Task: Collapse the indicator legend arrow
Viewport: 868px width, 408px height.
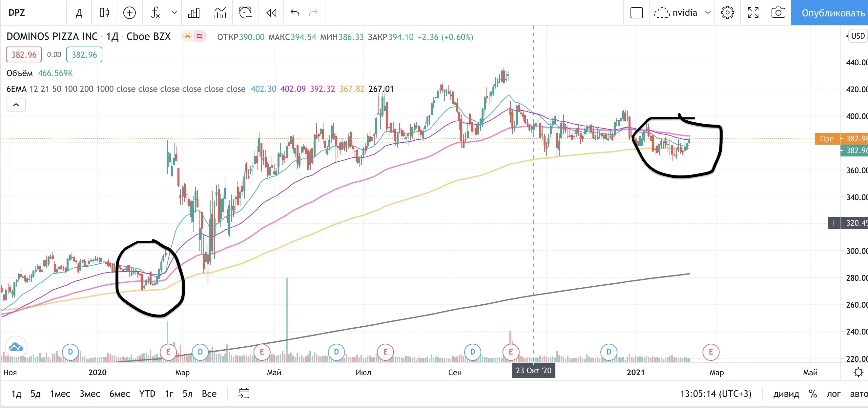Action: pos(16,105)
